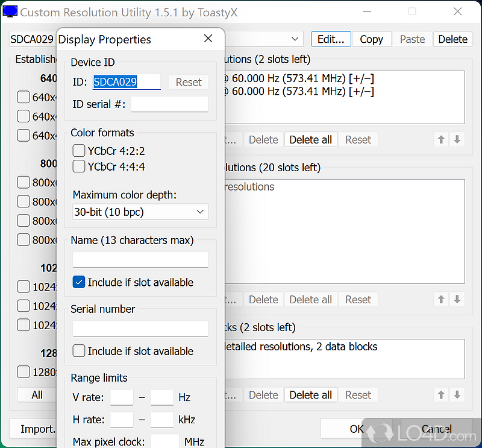Click Reset in extension blocks section
This screenshot has height=448, width=482.
coord(358,395)
